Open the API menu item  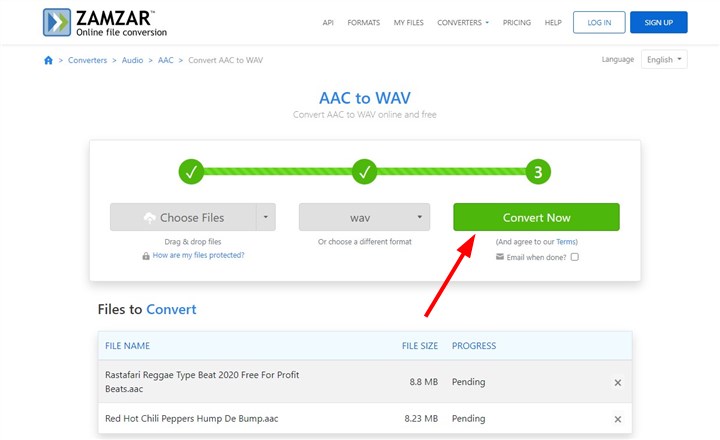point(328,23)
